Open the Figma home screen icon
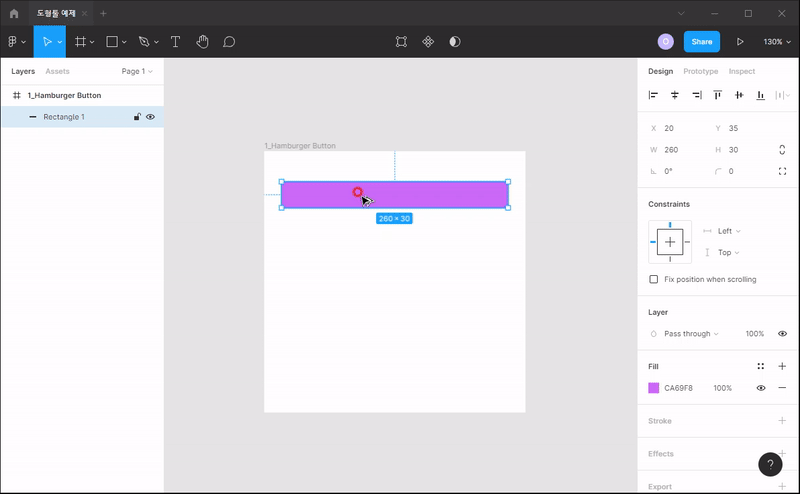 [x=14, y=13]
